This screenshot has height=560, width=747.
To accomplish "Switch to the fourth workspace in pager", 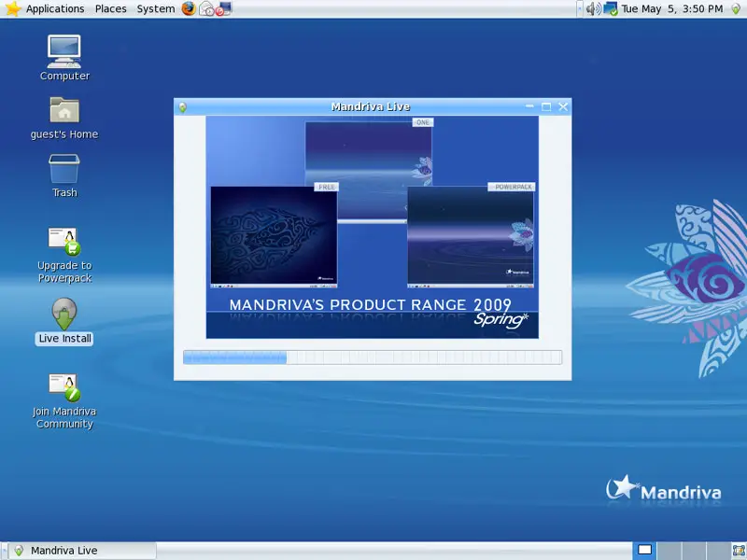I will pos(717,551).
